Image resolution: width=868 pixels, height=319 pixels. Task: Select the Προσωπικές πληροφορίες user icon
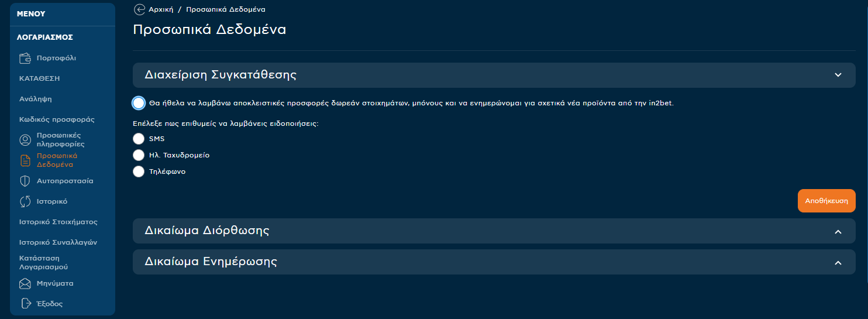click(25, 140)
